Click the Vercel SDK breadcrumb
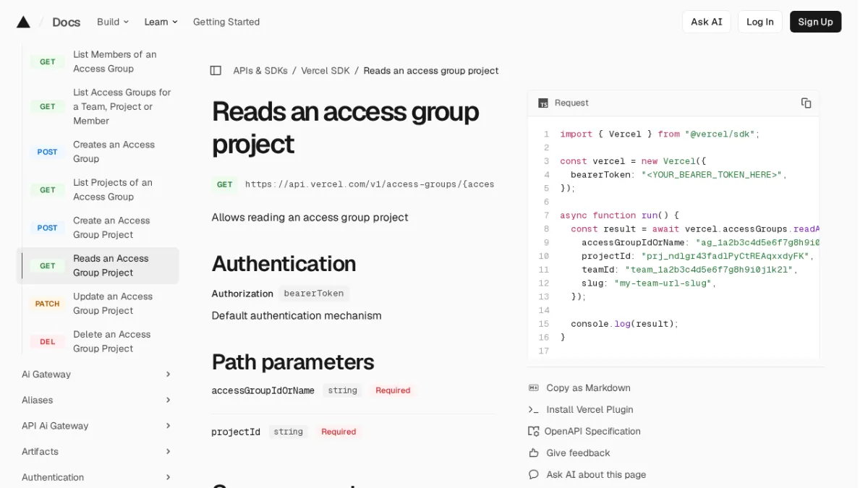The height and width of the screenshot is (488, 868). (x=325, y=71)
